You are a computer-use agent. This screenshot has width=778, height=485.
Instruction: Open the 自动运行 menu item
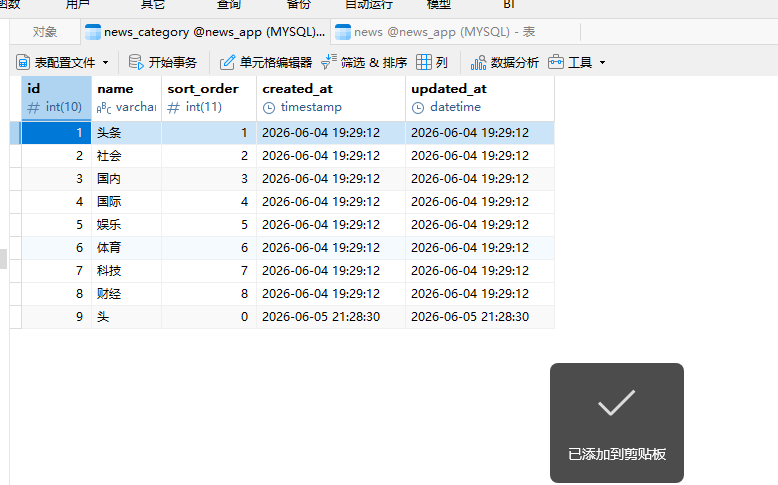(x=369, y=4)
